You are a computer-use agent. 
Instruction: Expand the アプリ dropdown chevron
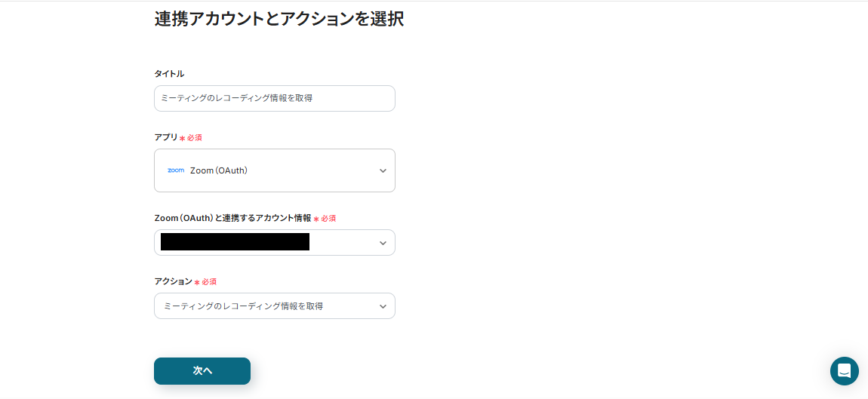383,170
